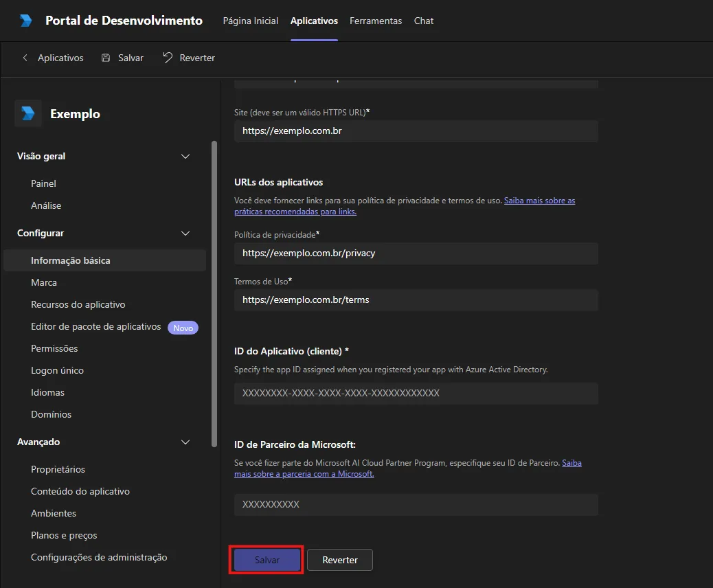Open Logon único settings
This screenshot has width=713, height=588.
tap(57, 371)
